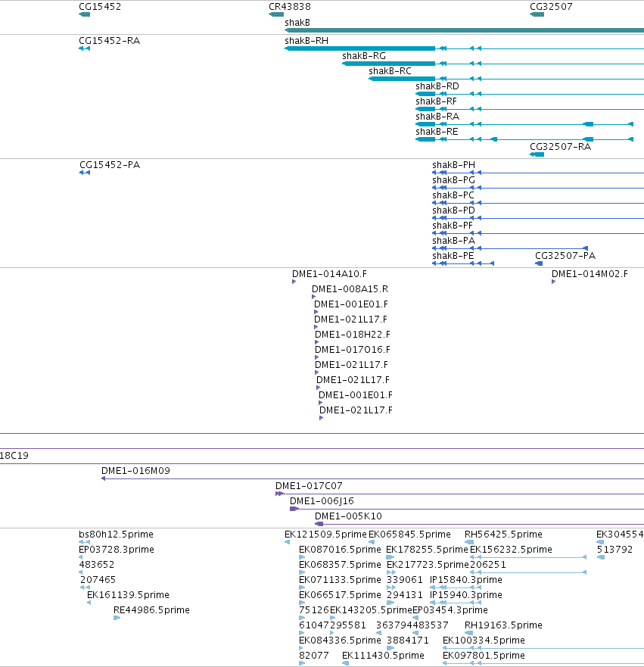Select the CG32507 gene label
Screen dimensions: 644x667
(x=551, y=7)
